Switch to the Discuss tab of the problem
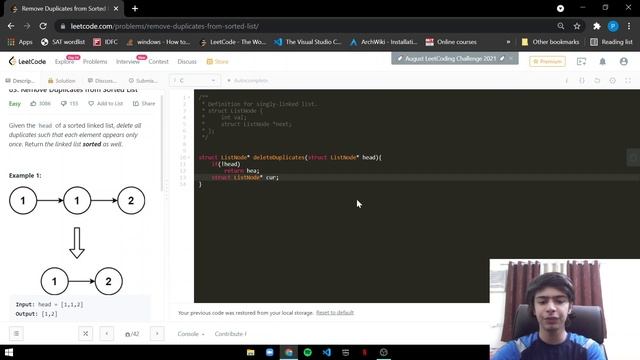The width and height of the screenshot is (640, 360). click(102, 81)
